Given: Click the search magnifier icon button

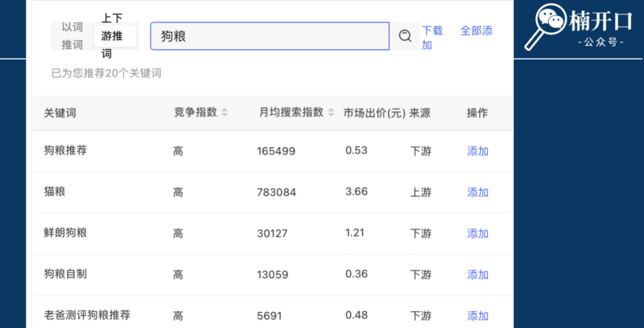Looking at the screenshot, I should tap(405, 36).
